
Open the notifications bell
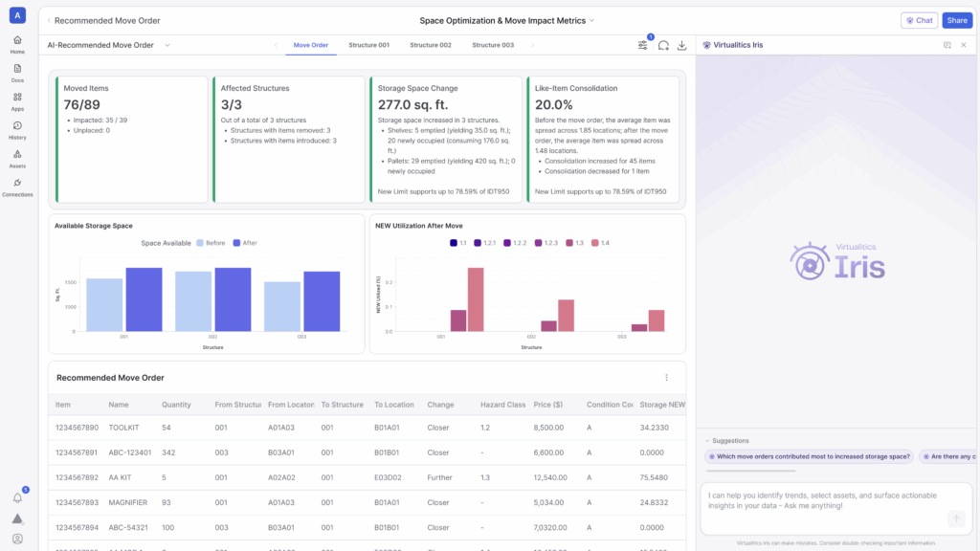(17, 497)
